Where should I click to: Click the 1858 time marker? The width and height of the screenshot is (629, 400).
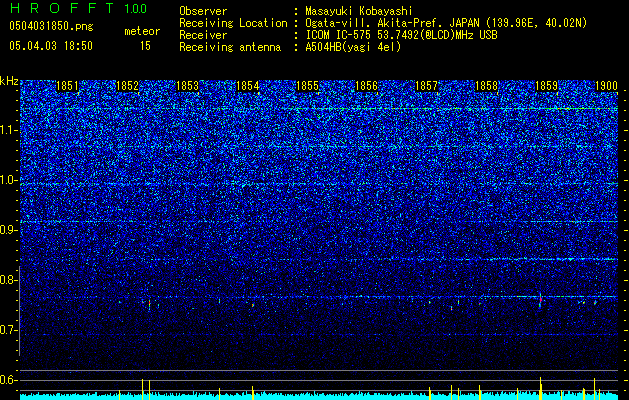click(x=486, y=86)
